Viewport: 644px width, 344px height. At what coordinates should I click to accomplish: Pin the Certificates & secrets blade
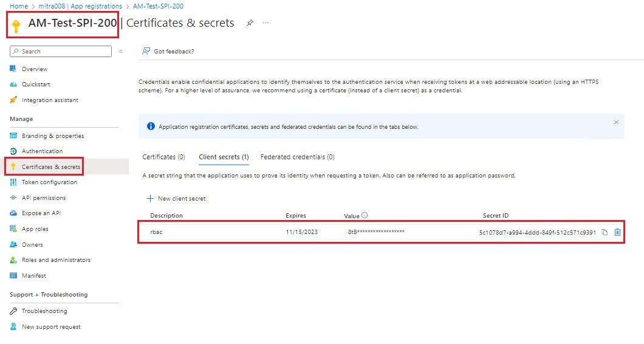click(x=250, y=23)
